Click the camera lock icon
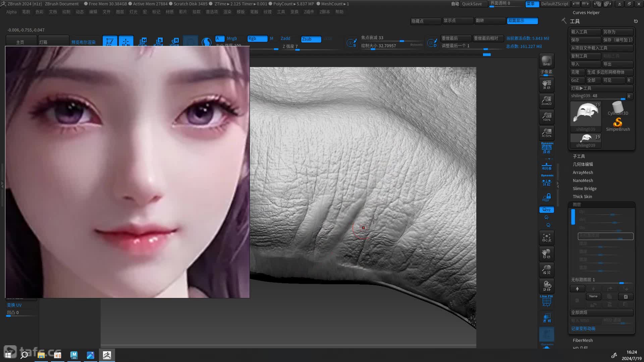Image resolution: width=644 pixels, height=362 pixels. click(x=546, y=197)
